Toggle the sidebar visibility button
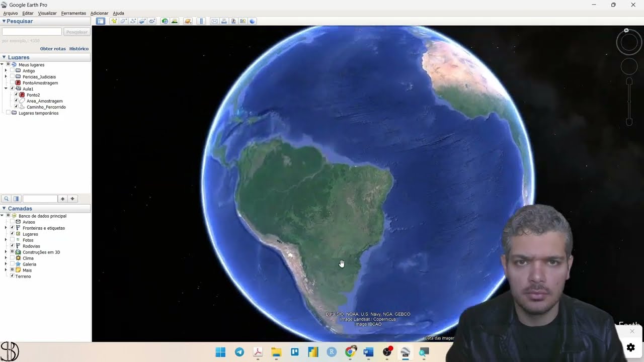The width and height of the screenshot is (644, 362). (x=101, y=21)
